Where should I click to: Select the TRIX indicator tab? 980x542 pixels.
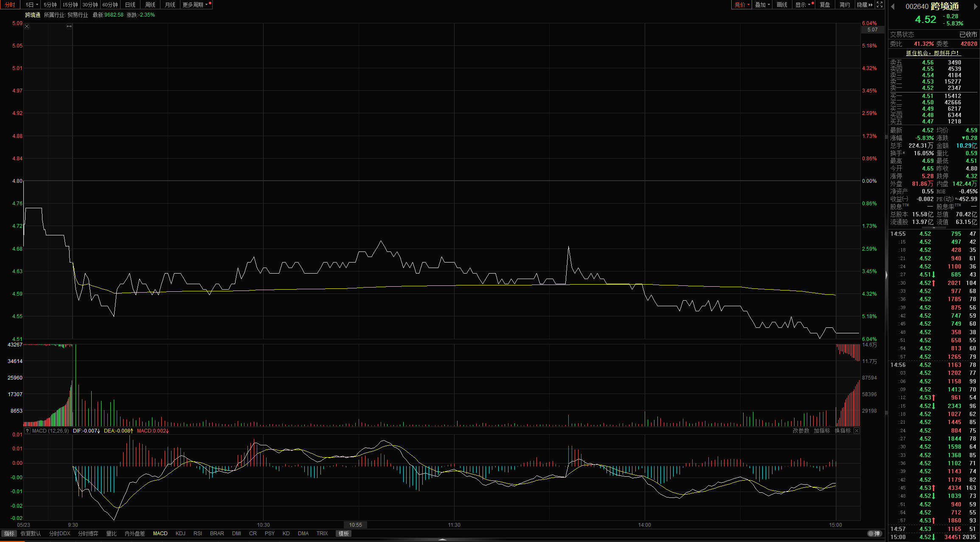[322, 534]
